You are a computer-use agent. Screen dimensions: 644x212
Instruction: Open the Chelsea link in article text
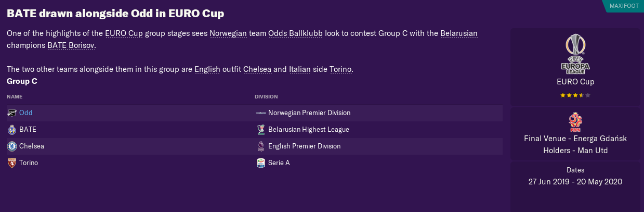click(257, 69)
